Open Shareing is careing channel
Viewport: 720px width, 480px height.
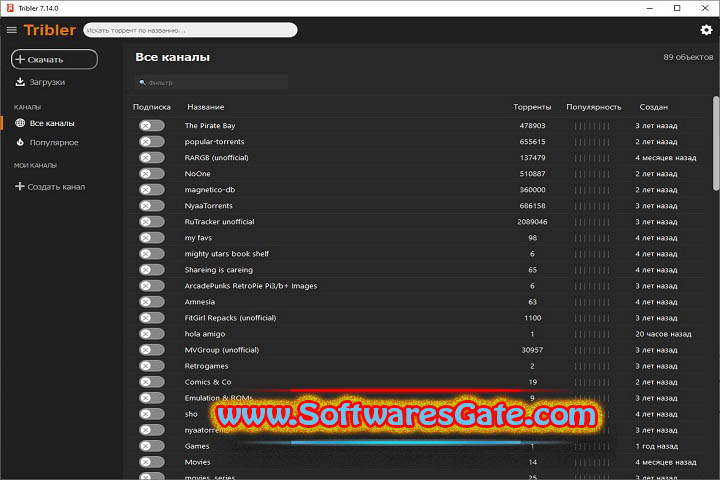(x=219, y=270)
